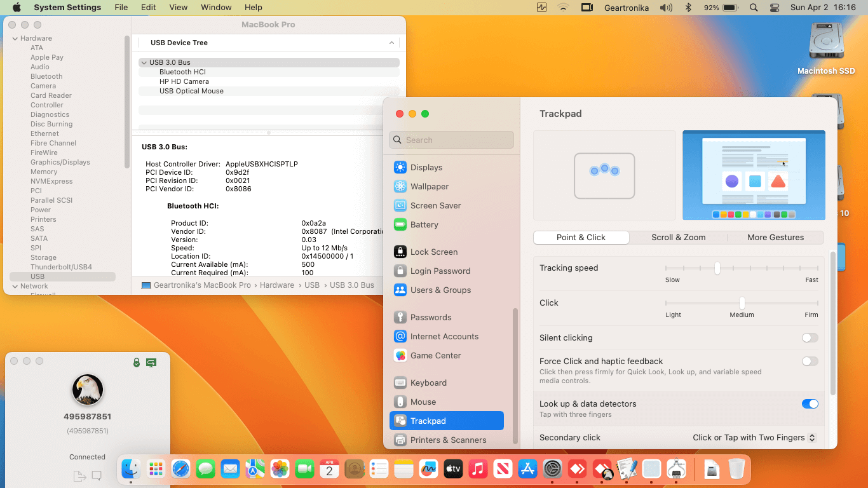This screenshot has width=868, height=488.
Task: Open the Window menu
Action: tap(216, 8)
